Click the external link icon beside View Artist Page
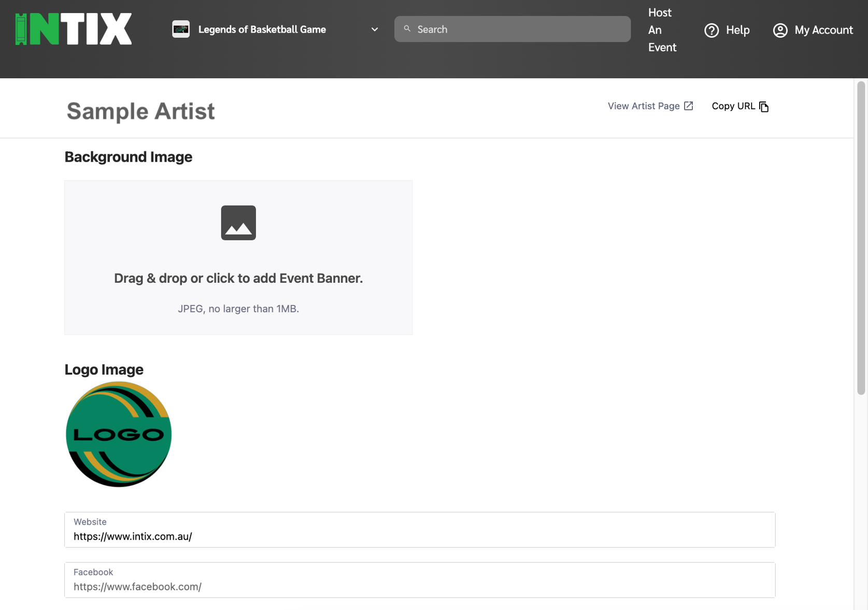The height and width of the screenshot is (610, 868). click(x=688, y=105)
